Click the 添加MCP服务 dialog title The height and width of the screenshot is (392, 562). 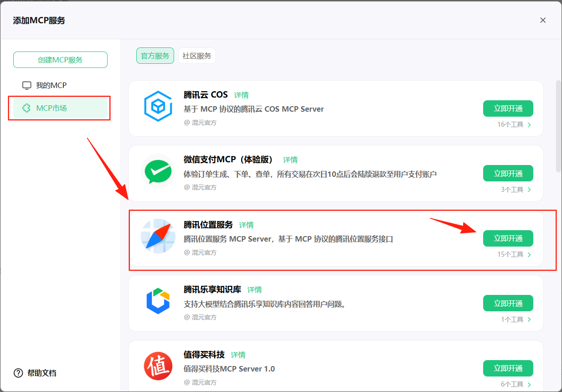point(39,21)
